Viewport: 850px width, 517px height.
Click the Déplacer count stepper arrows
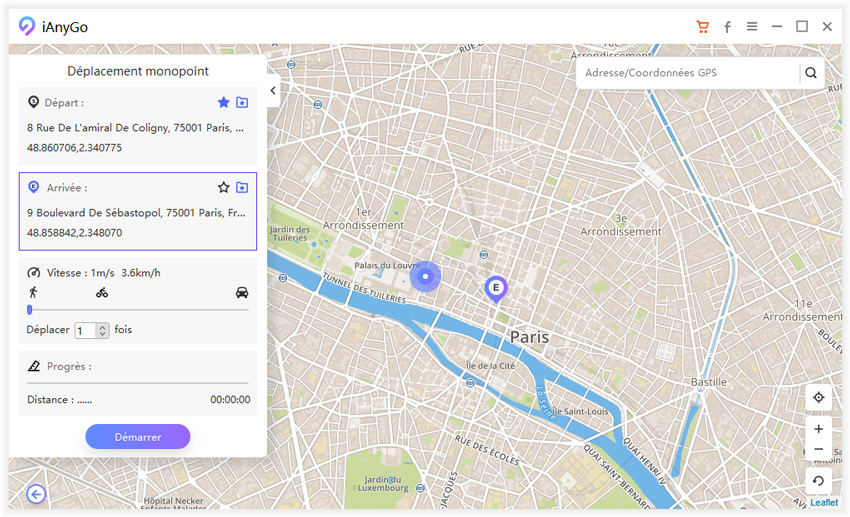tap(102, 330)
